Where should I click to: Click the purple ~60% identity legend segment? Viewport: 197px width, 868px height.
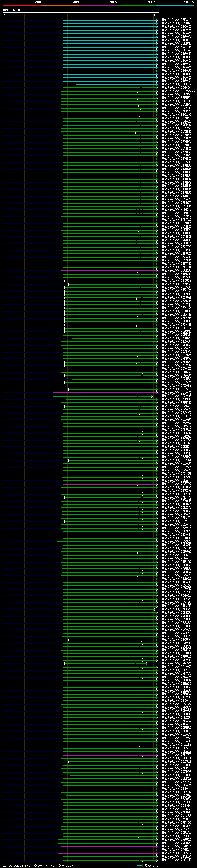point(98,6)
